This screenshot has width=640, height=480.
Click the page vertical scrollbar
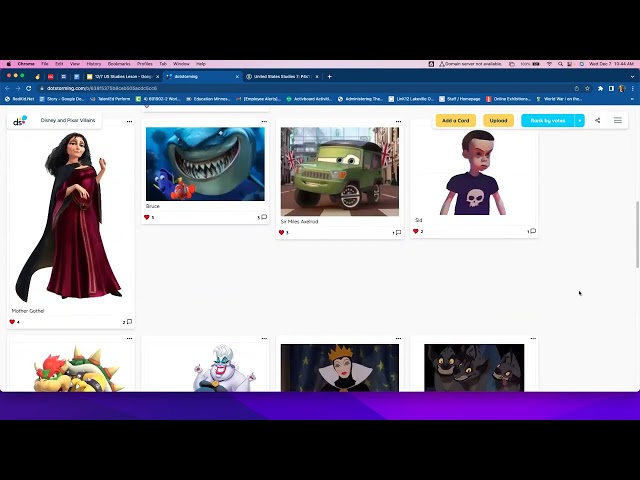pos(637,235)
